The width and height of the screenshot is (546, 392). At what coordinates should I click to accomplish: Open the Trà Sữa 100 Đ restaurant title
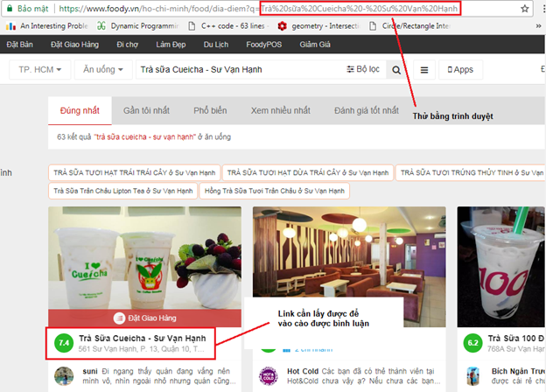(515, 338)
